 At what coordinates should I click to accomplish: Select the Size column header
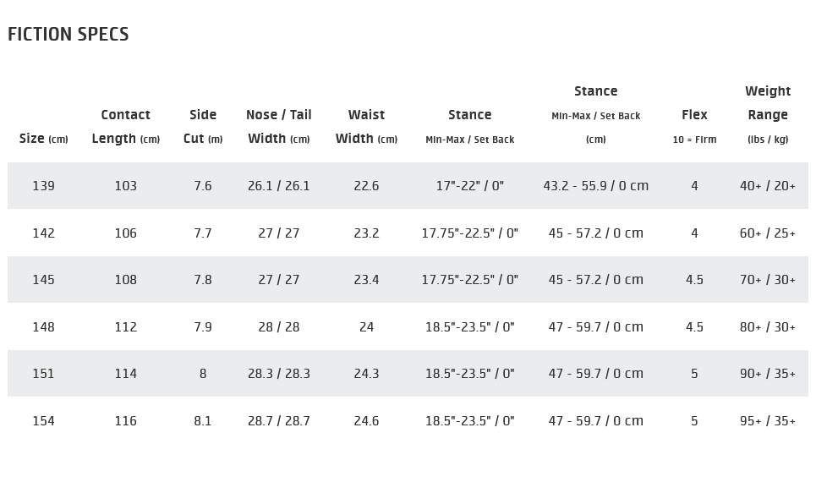43,139
